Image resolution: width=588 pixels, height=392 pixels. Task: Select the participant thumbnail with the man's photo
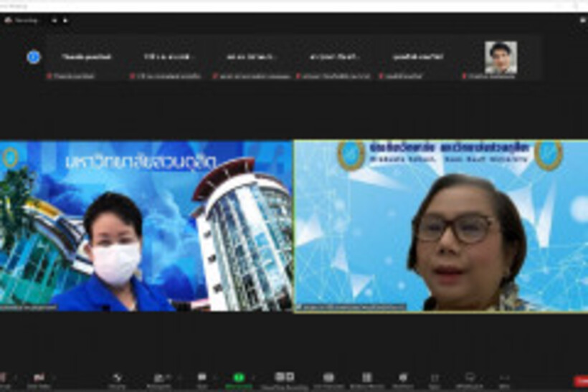[501, 57]
